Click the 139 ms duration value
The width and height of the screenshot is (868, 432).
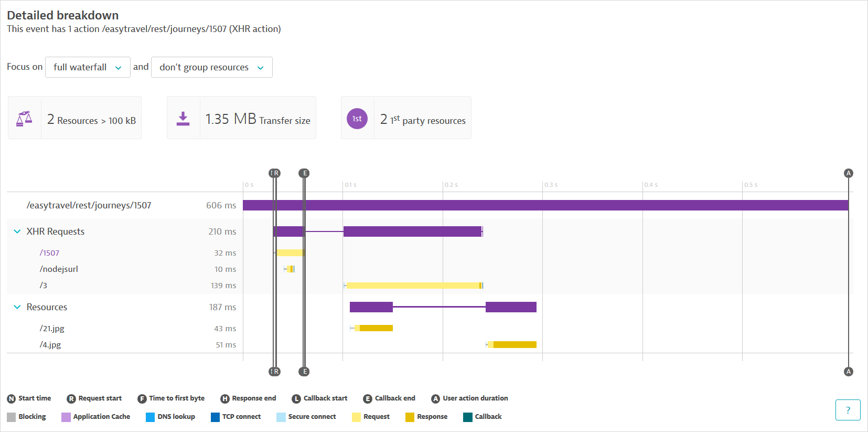pos(223,286)
